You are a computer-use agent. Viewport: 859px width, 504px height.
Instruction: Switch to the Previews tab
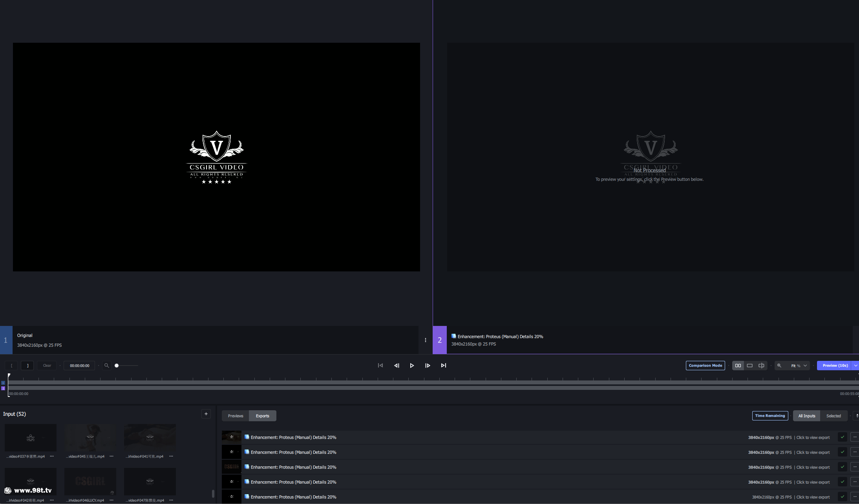(236, 416)
